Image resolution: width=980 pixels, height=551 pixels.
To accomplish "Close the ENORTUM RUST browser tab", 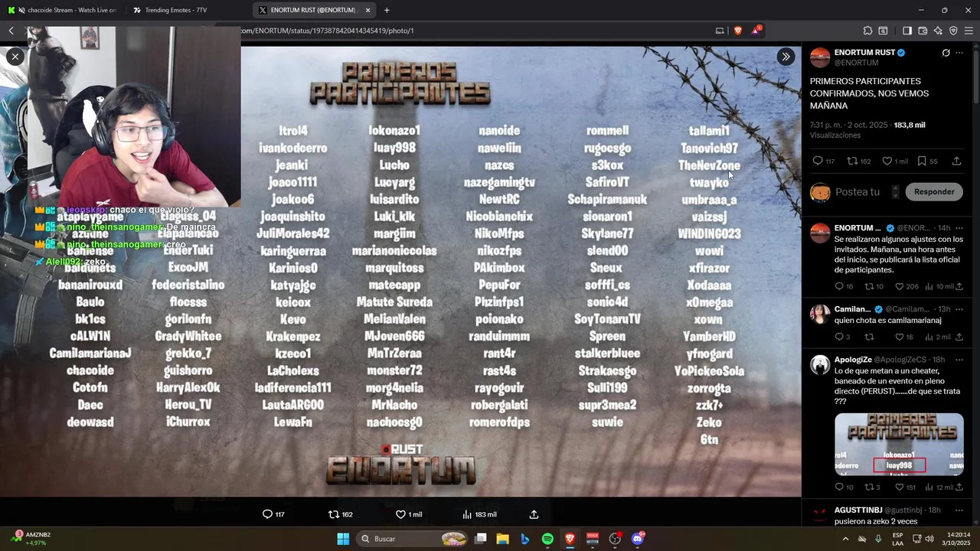I will (x=367, y=10).
